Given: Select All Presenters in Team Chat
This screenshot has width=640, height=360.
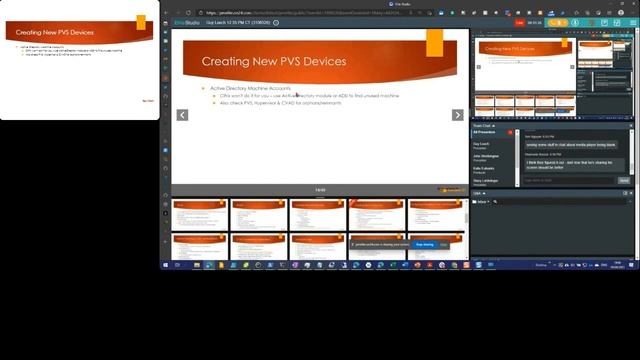Looking at the screenshot, I should [x=492, y=133].
